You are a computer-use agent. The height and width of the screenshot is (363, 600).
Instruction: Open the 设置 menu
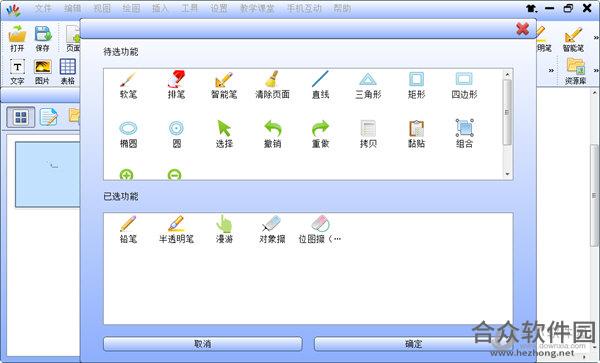pyautogui.click(x=219, y=8)
